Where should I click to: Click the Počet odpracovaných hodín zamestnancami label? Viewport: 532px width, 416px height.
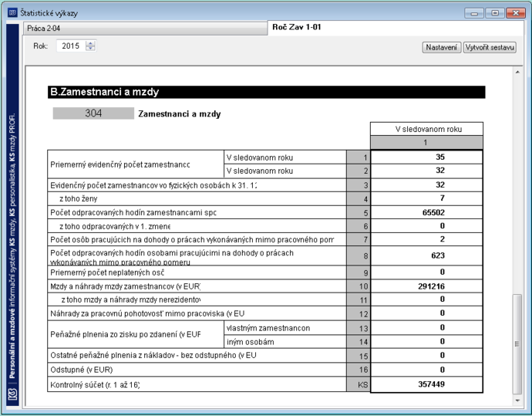[133, 212]
